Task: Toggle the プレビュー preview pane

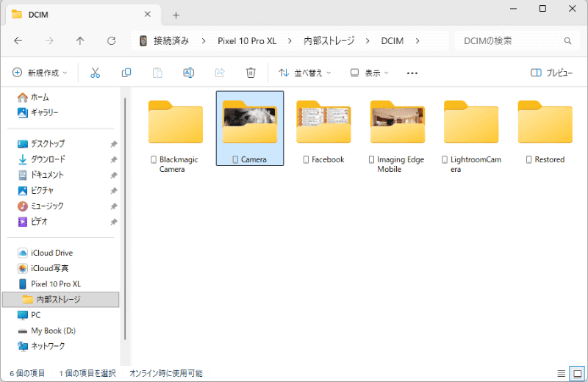Action: coord(552,73)
